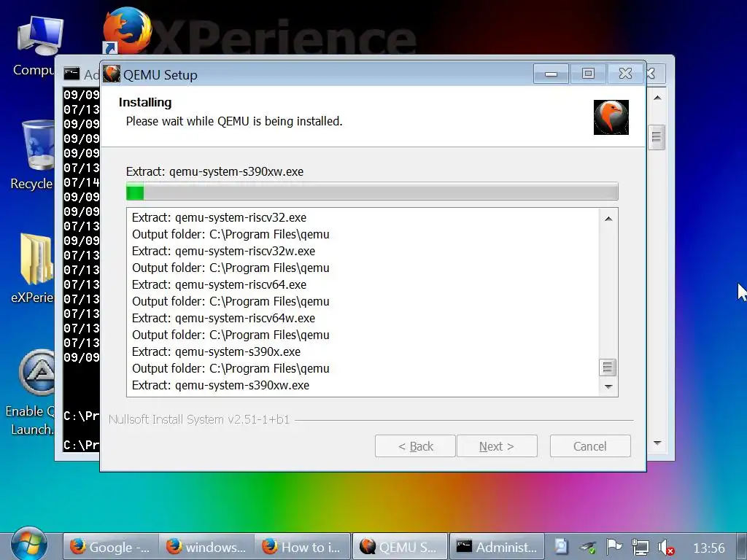Click the network tray icon

click(640, 547)
